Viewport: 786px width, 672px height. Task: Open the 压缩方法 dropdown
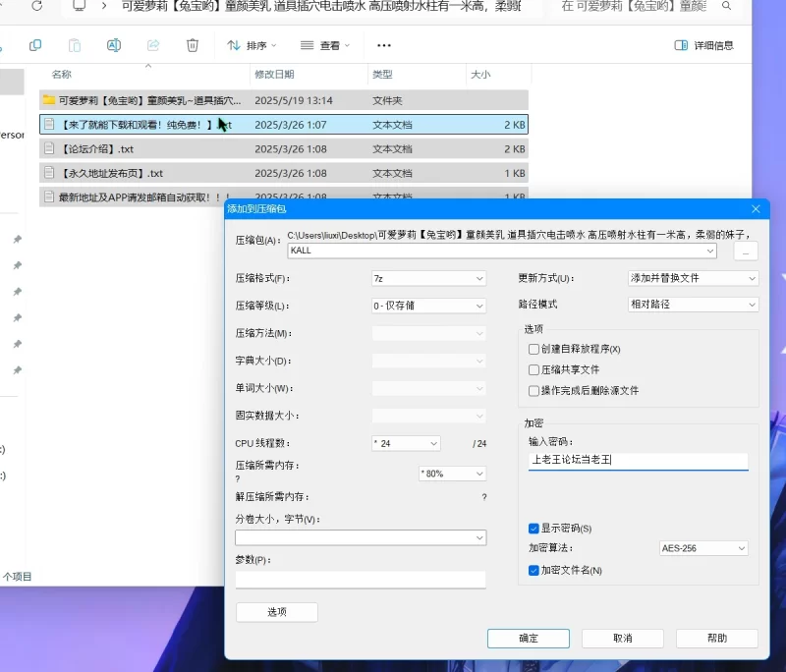[428, 333]
